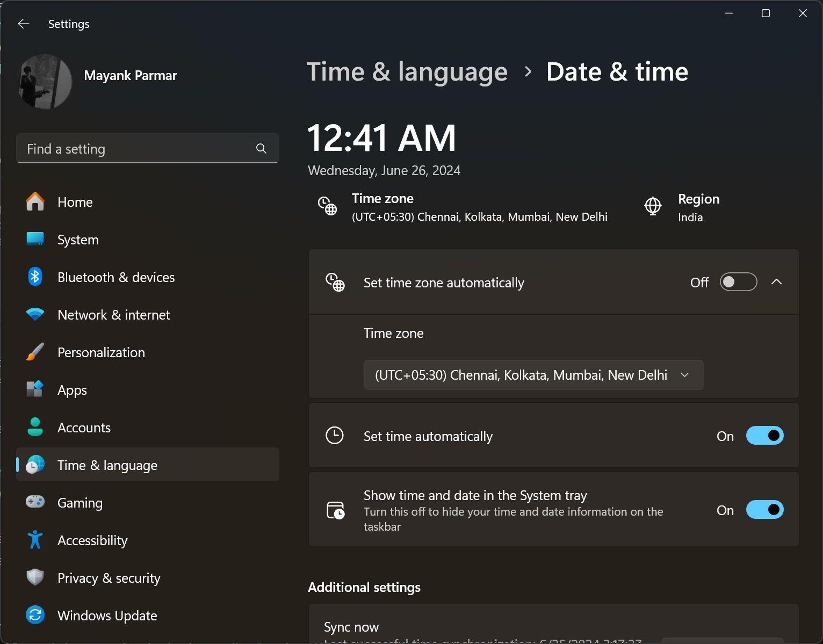Click the Windows Update icon
Image resolution: width=823 pixels, height=644 pixels.
[35, 616]
